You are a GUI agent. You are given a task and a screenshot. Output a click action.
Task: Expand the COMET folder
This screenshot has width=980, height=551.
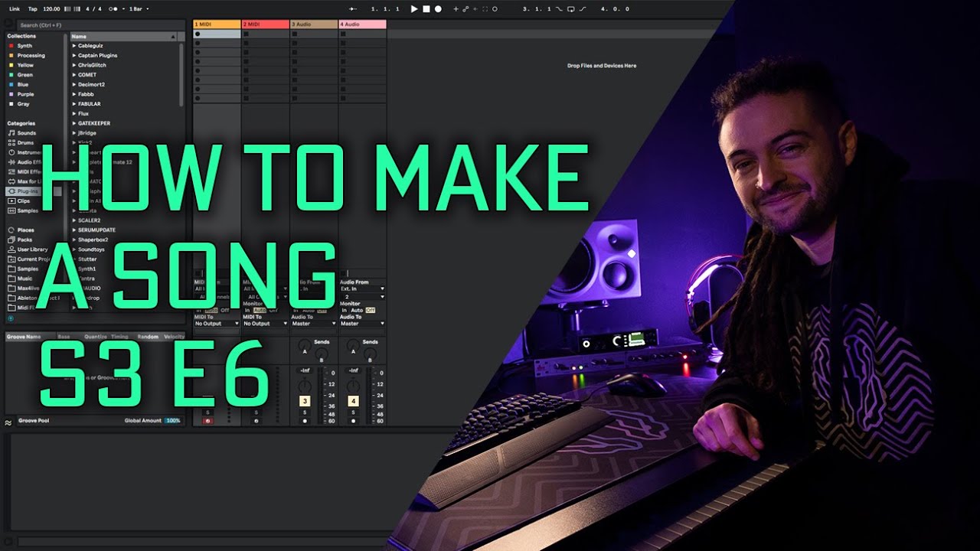(75, 75)
